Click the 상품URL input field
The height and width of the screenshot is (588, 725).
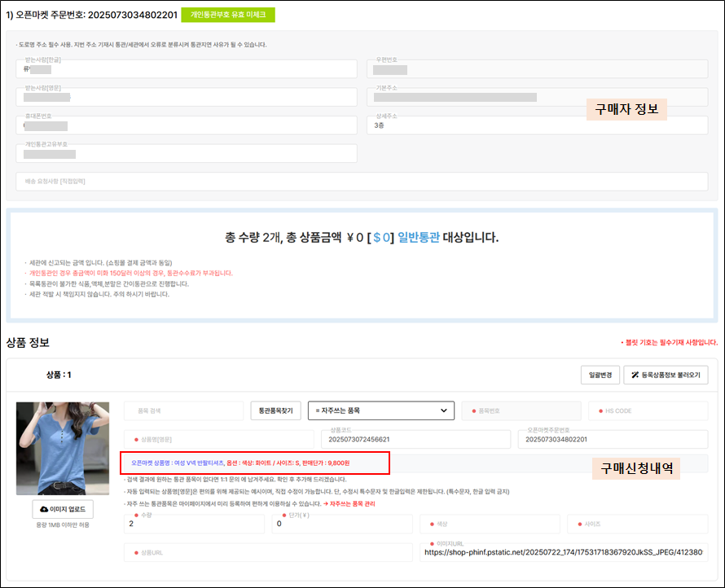(x=267, y=552)
